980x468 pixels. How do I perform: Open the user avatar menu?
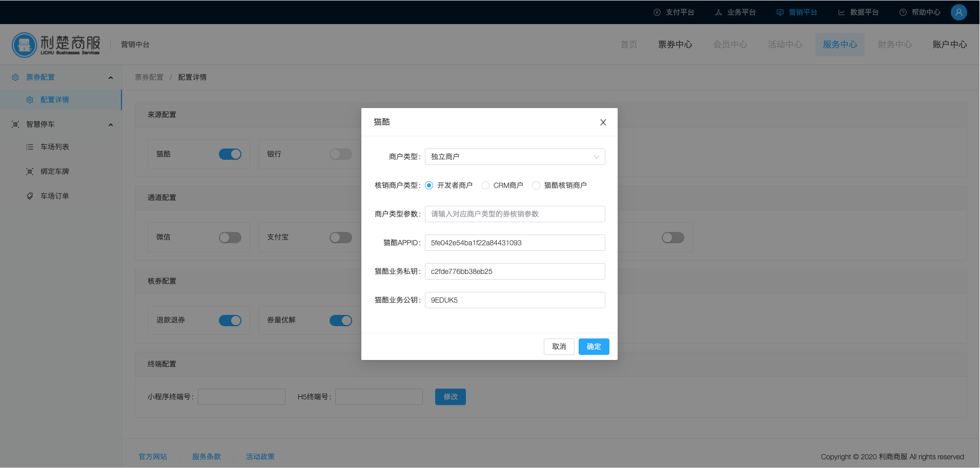pyautogui.click(x=959, y=12)
